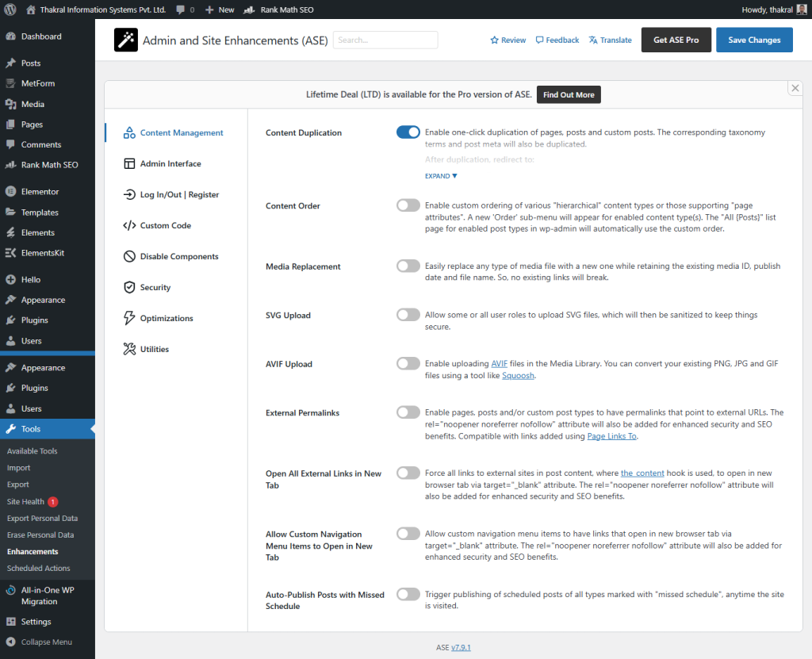
Task: Turn on Media Replacement
Action: (408, 266)
